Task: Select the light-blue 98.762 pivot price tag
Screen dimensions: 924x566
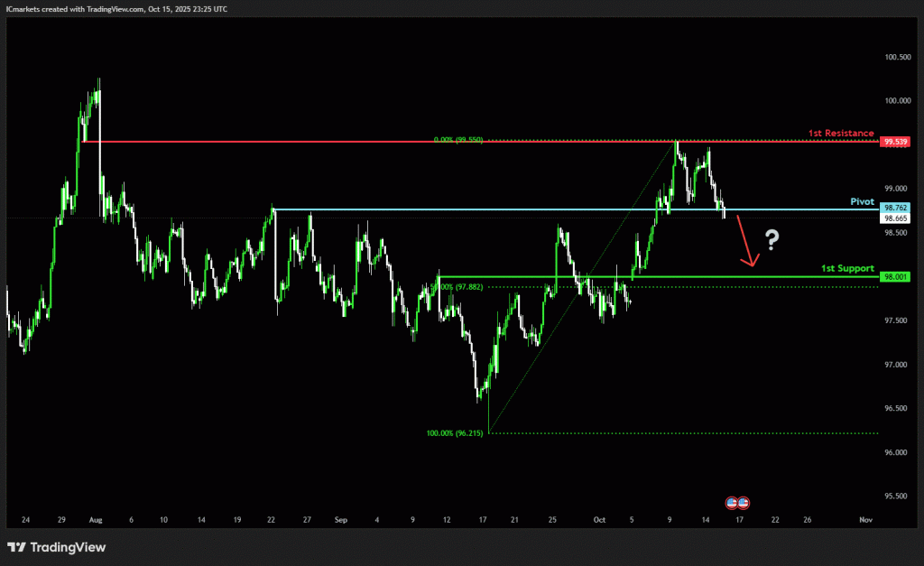Action: click(x=896, y=208)
